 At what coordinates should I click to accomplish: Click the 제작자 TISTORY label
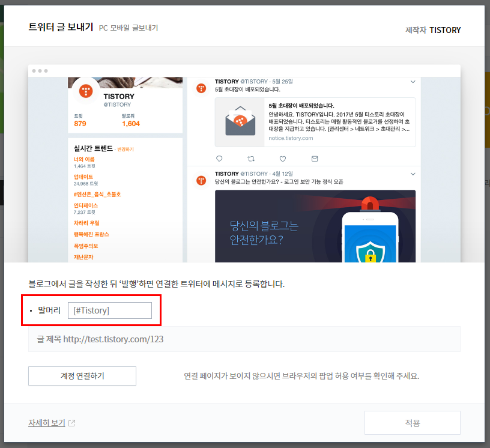coord(433,30)
